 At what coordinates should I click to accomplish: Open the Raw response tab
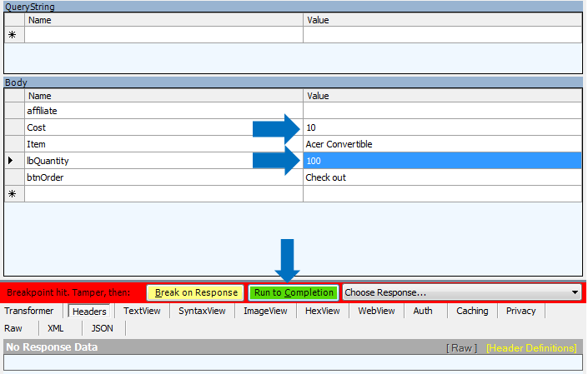coord(13,328)
